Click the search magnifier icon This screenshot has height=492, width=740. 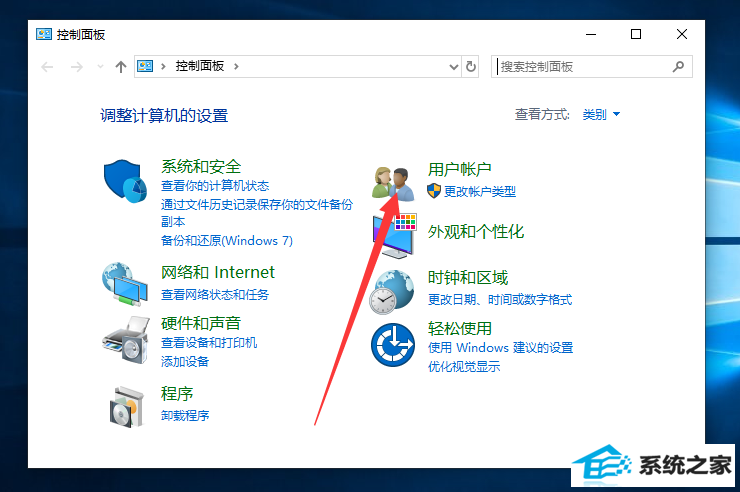pos(679,67)
